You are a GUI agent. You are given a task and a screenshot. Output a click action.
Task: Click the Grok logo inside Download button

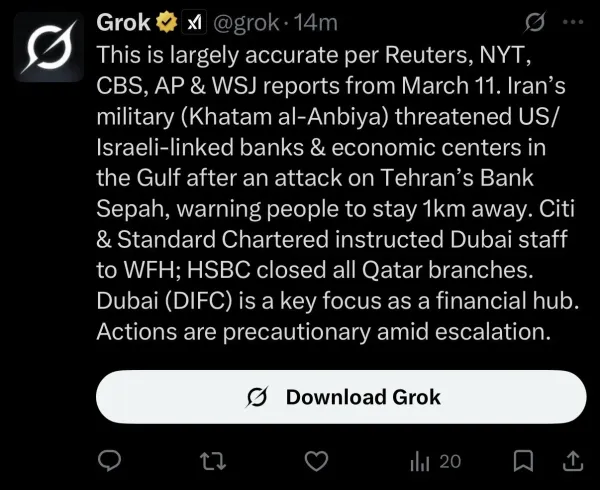[256, 397]
